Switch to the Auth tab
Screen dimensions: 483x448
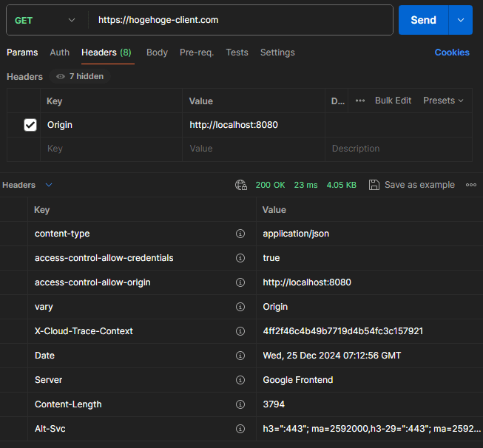click(x=60, y=52)
